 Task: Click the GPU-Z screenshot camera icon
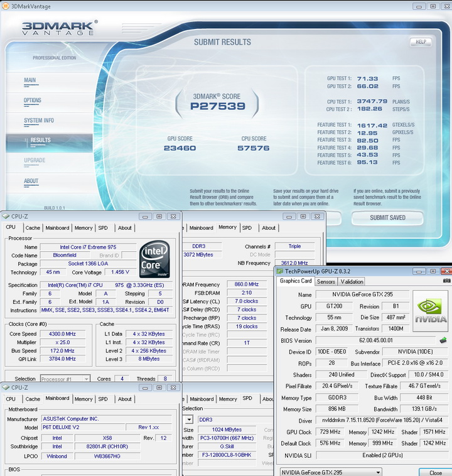[x=446, y=281]
